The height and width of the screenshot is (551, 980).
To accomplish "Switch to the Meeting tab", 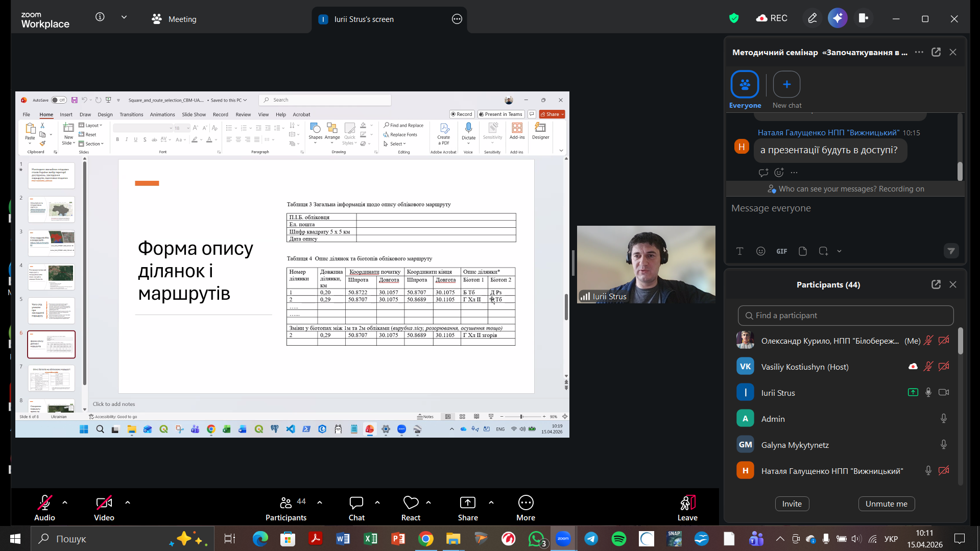I will (x=174, y=19).
